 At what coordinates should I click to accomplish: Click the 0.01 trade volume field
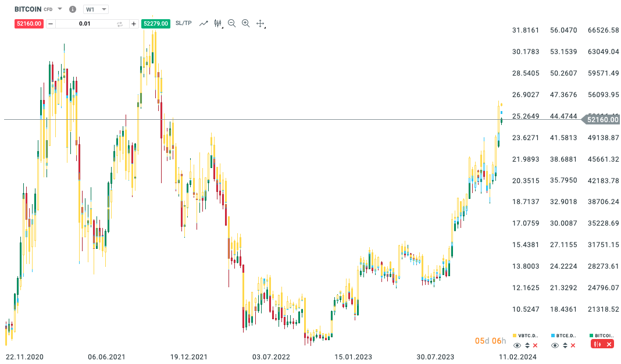(x=85, y=24)
